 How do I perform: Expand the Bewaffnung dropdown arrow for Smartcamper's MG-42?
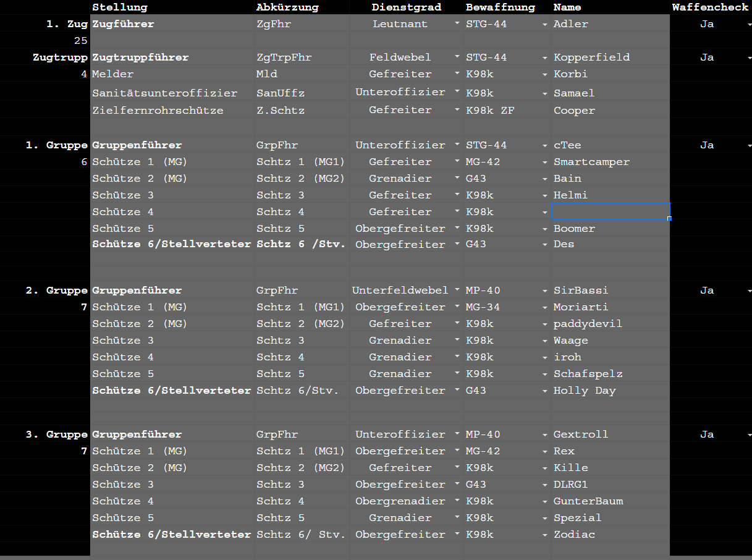(545, 163)
